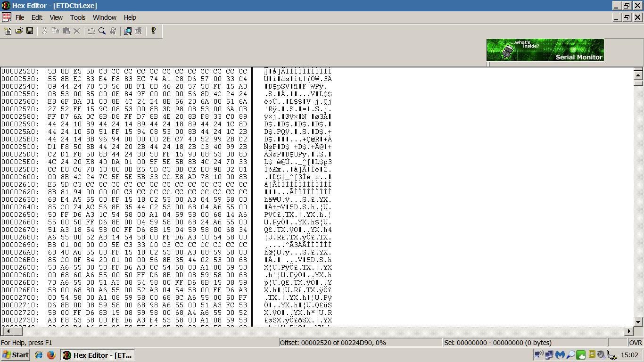Click the vertical scrollbar down arrow

pyautogui.click(x=638, y=322)
